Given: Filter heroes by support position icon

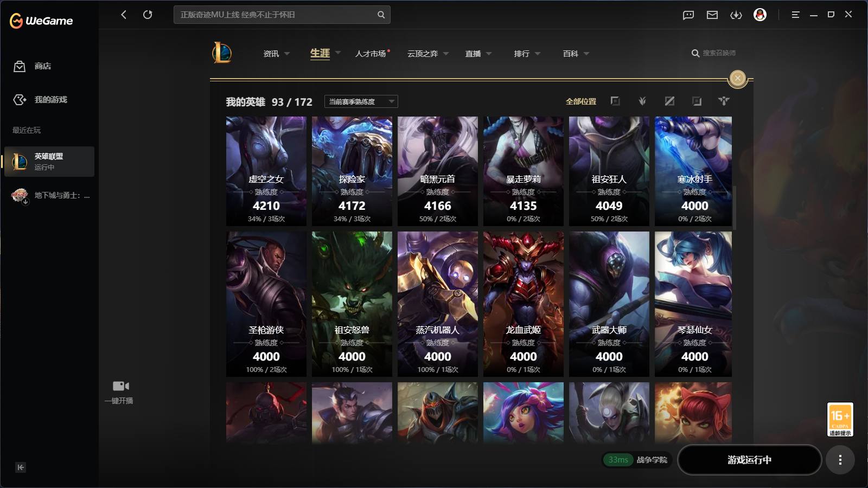Looking at the screenshot, I should coord(724,101).
